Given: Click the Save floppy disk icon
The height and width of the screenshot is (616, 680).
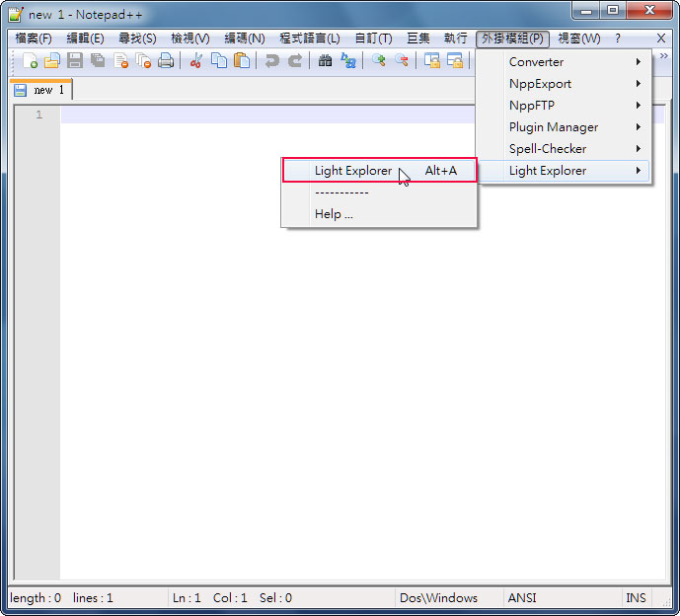Looking at the screenshot, I should point(75,60).
